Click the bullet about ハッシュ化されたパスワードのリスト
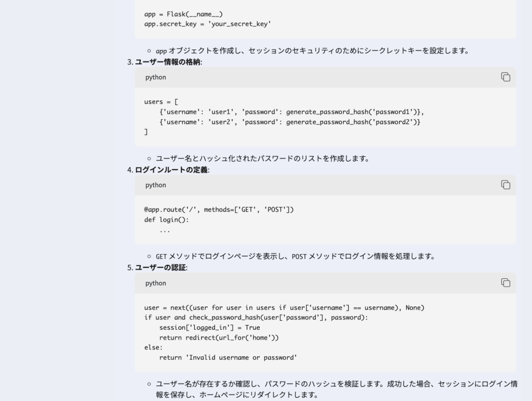 pyautogui.click(x=262, y=159)
